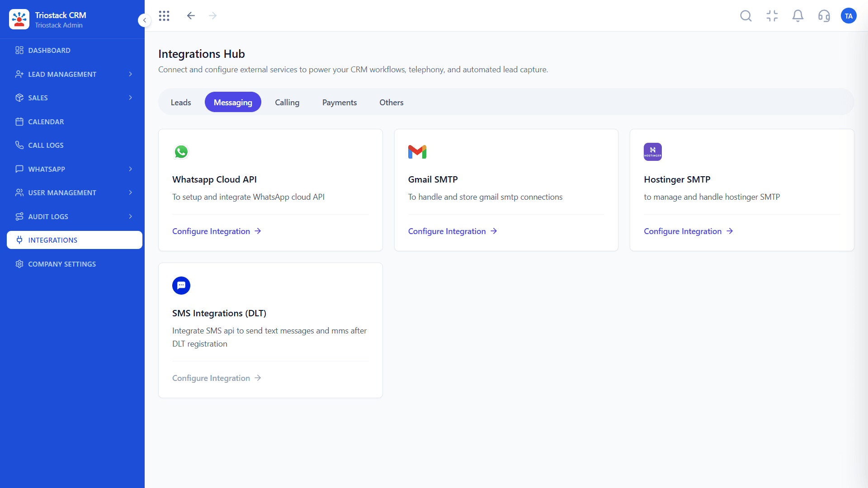The image size is (868, 488).
Task: Open CALL LOGS in the sidebar
Action: [75, 145]
